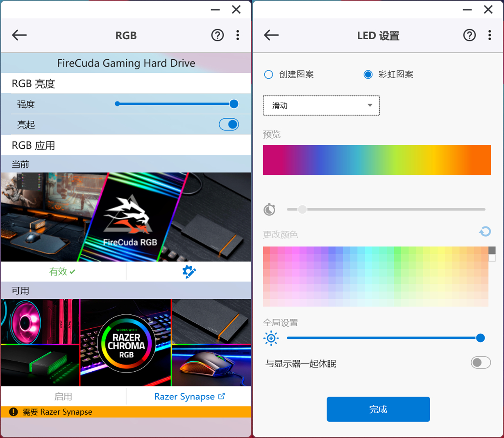Click the 启用 button for Razer Chroma

pos(63,397)
